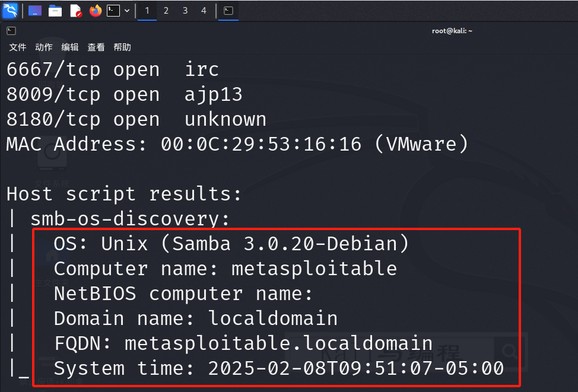578x392 pixels.
Task: Open the 编辑 menu
Action: pyautogui.click(x=70, y=47)
